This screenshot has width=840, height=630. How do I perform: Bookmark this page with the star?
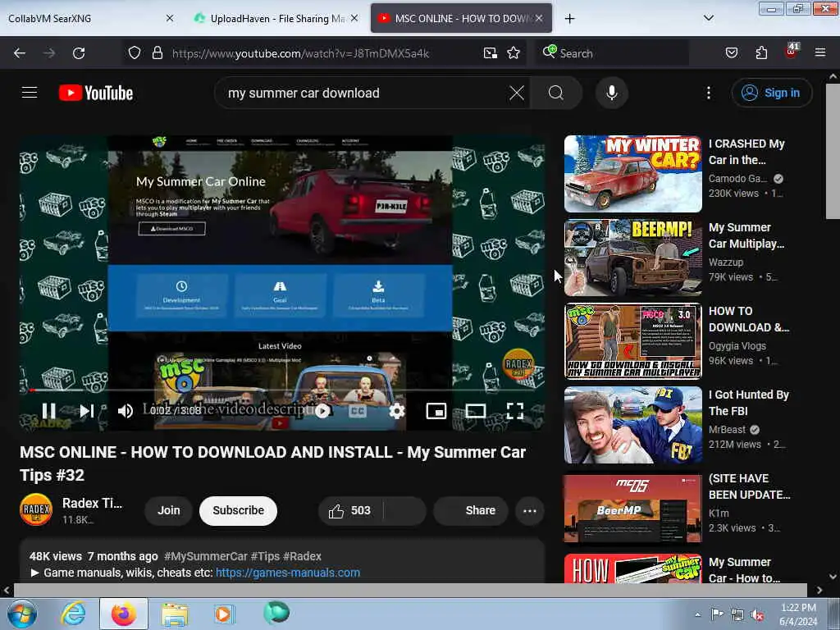pyautogui.click(x=514, y=52)
